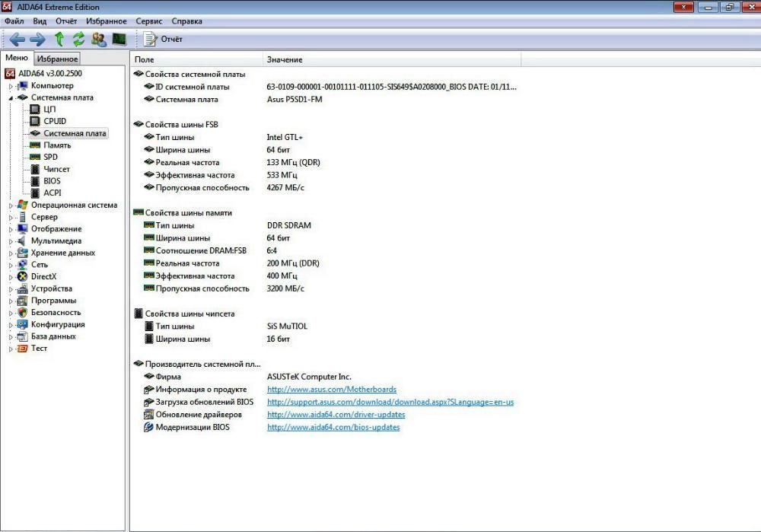Open the aida64.com/bios-updates link
Viewport: 761px width, 532px height.
(x=333, y=427)
